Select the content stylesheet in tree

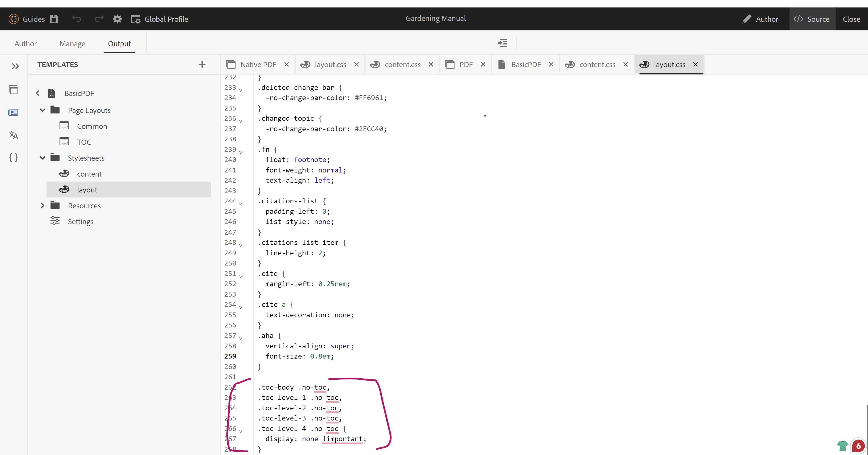coord(89,174)
